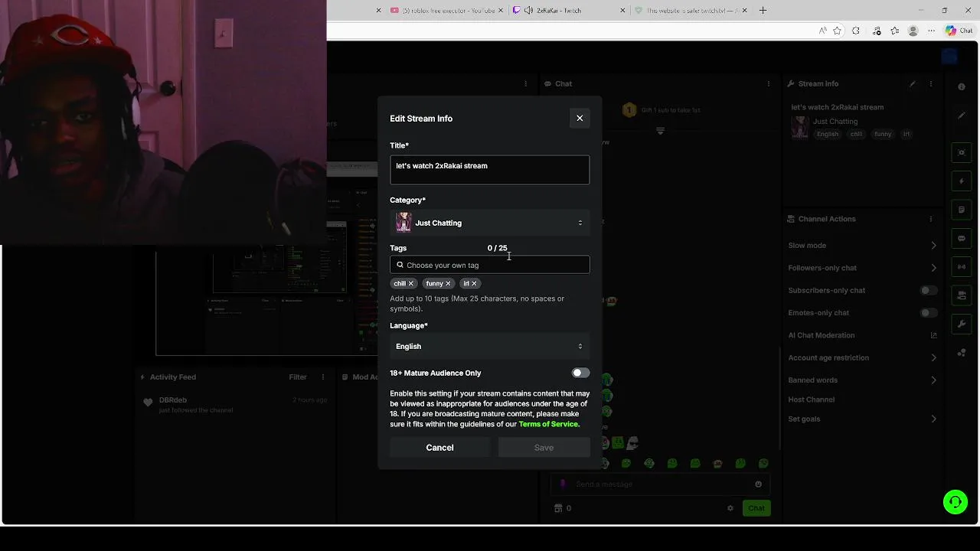Image resolution: width=980 pixels, height=551 pixels.
Task: Click the Just Chatting category thumbnail in Stream Info
Action: click(800, 128)
